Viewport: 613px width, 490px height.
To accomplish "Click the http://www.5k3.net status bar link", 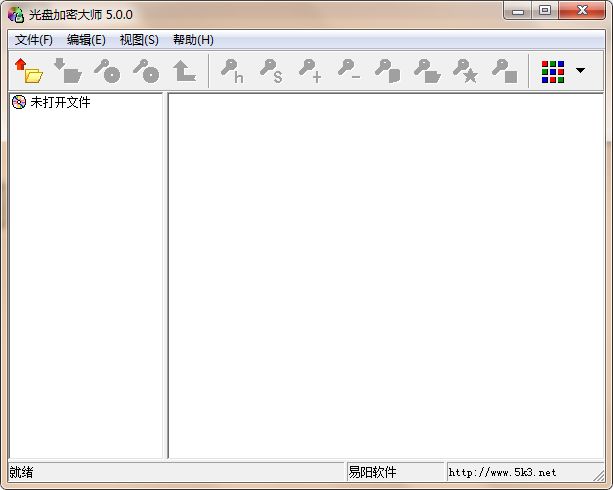I will tap(502, 472).
